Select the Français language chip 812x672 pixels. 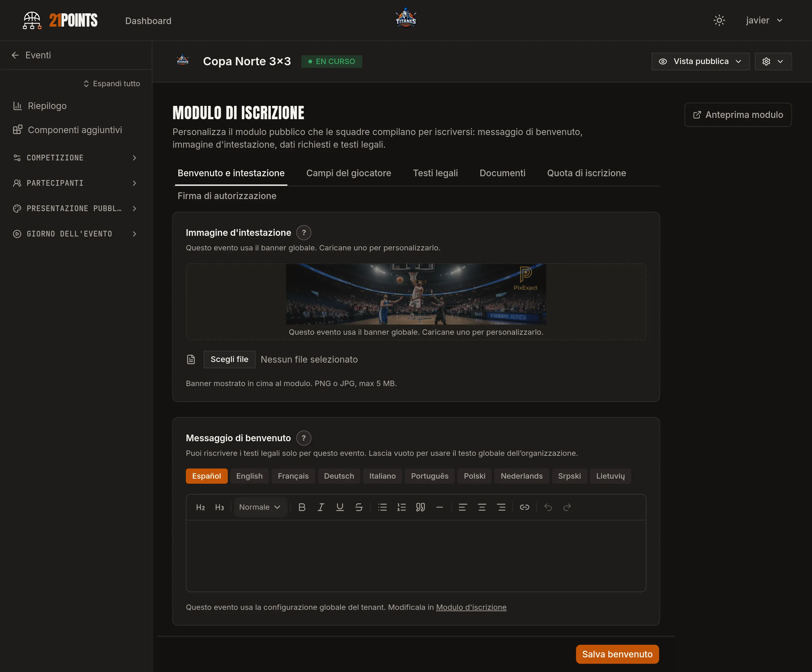tap(293, 476)
